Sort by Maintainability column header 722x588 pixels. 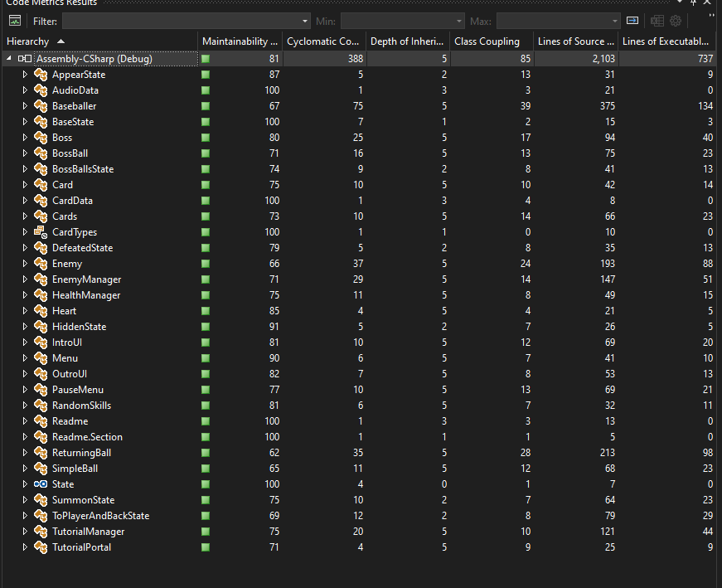[240, 41]
